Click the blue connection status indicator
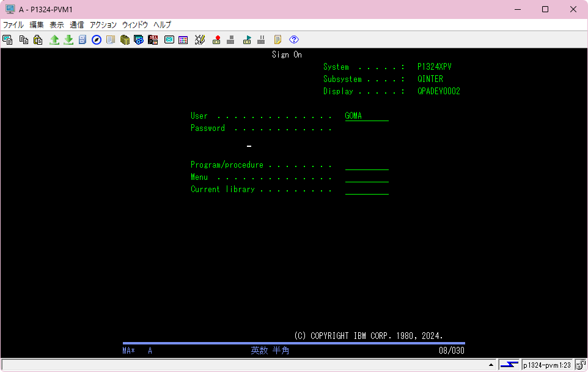The width and height of the screenshot is (588, 372). click(509, 365)
